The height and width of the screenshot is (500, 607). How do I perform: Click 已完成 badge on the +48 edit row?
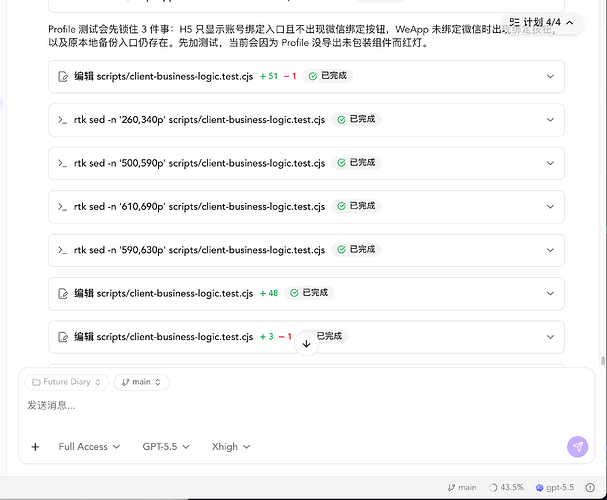pos(309,293)
